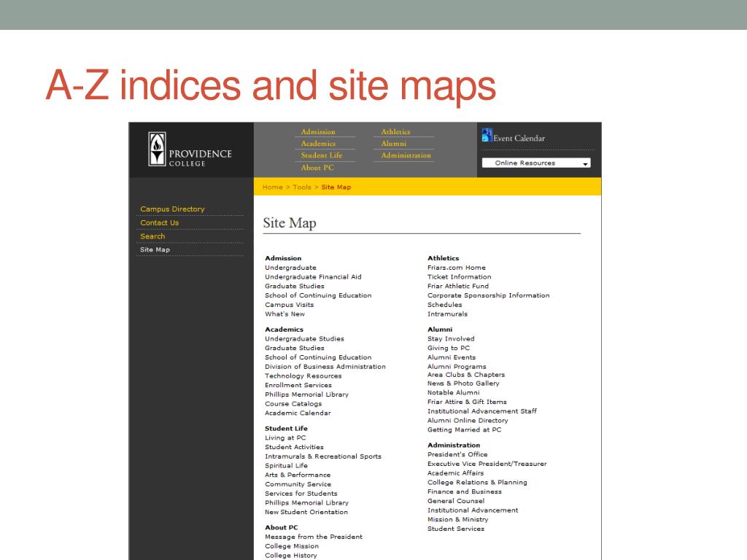Open Technology Resources link
This screenshot has width=747, height=560.
point(303,376)
